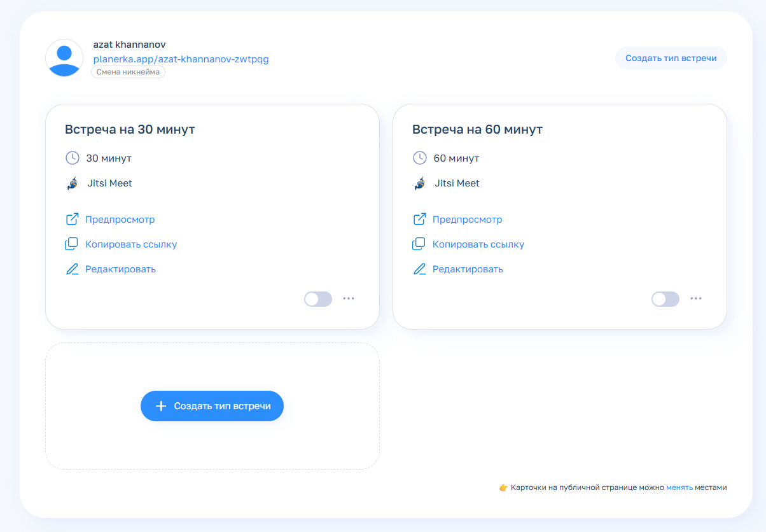
Task: Click pencil edit icon on 60-minute card
Action: point(419,269)
